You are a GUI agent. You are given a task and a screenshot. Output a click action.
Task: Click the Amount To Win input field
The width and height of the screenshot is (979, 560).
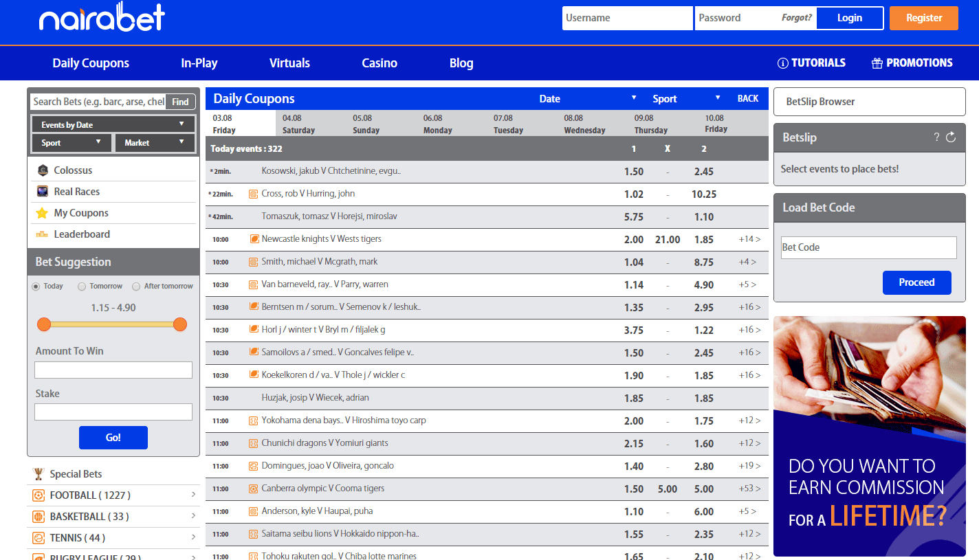point(113,370)
